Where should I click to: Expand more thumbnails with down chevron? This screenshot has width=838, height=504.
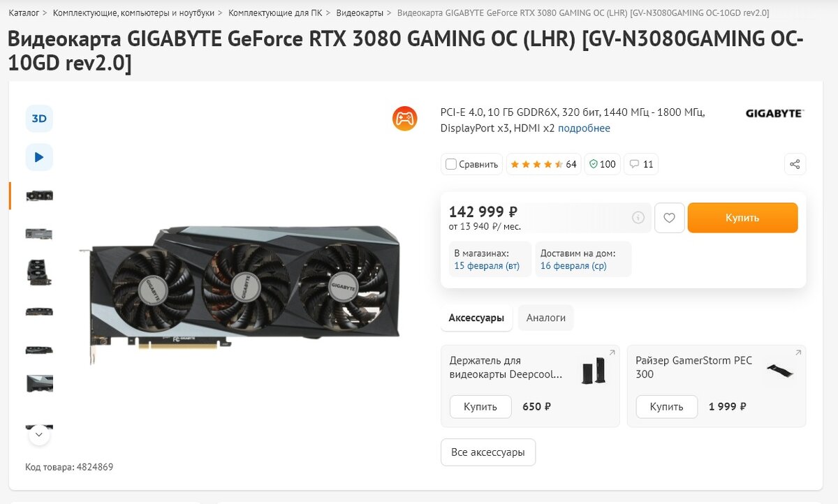click(x=39, y=435)
